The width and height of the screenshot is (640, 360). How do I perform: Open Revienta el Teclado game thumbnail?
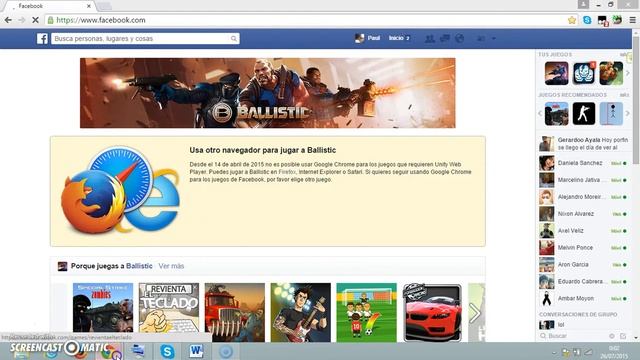(169, 312)
